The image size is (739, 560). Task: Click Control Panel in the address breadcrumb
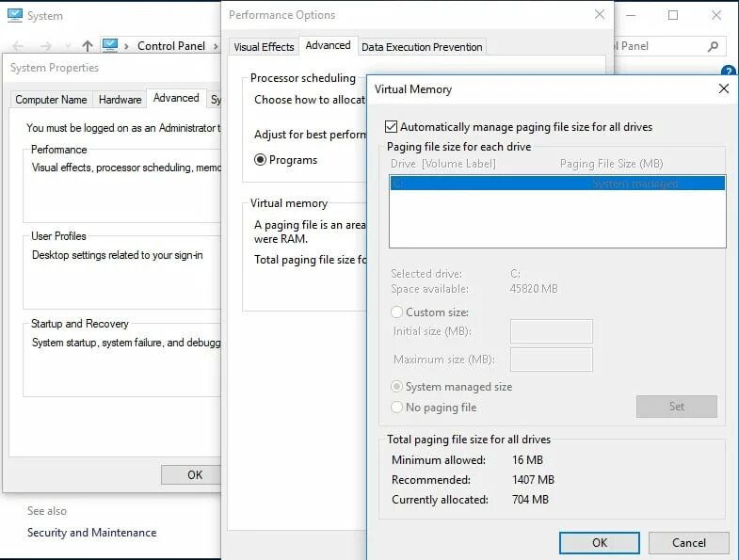(x=171, y=46)
